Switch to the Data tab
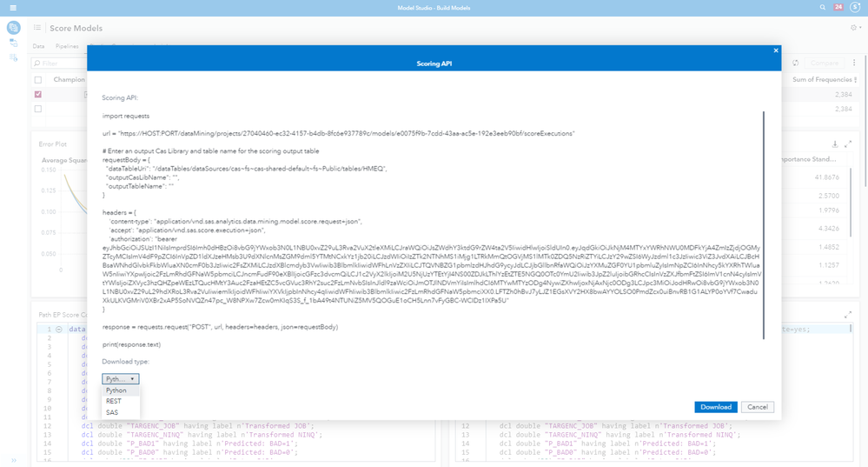The image size is (868, 467). [x=38, y=47]
